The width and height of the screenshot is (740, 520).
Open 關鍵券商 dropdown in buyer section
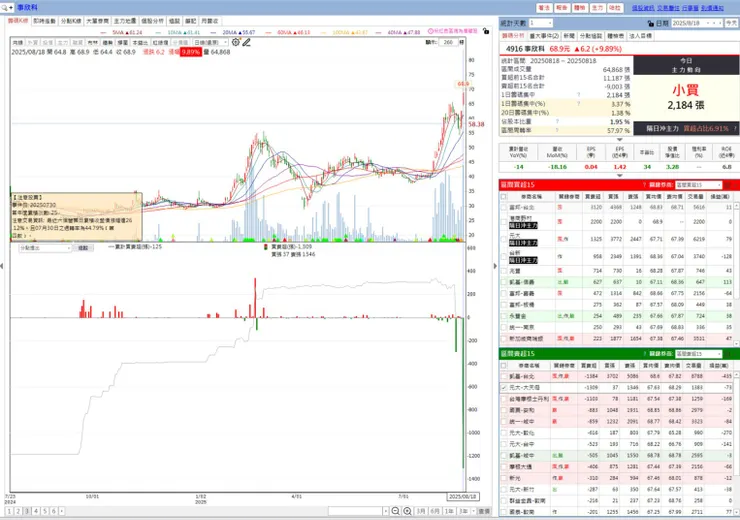pos(698,185)
